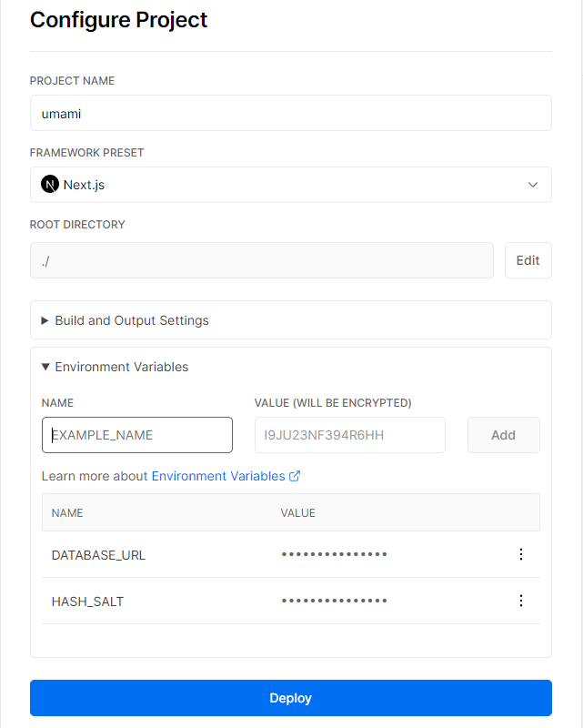The height and width of the screenshot is (728, 583).
Task: Click the EXAMPLE_NAME variable name input
Action: [x=137, y=435]
